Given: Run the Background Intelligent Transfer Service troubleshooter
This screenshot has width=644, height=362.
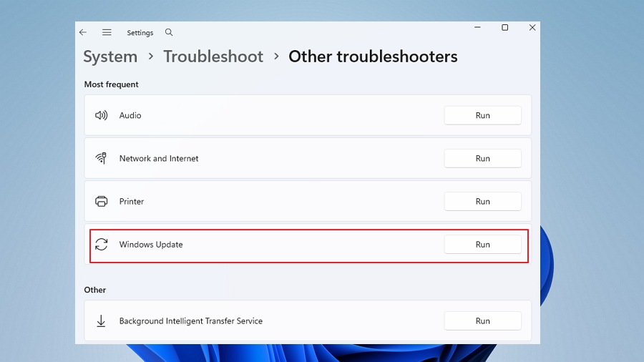Looking at the screenshot, I should (482, 321).
